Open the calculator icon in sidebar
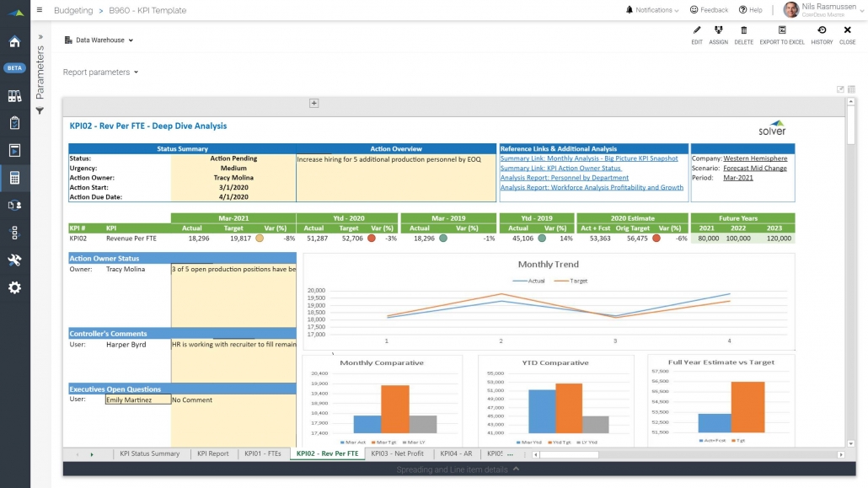868x488 pixels. [14, 178]
